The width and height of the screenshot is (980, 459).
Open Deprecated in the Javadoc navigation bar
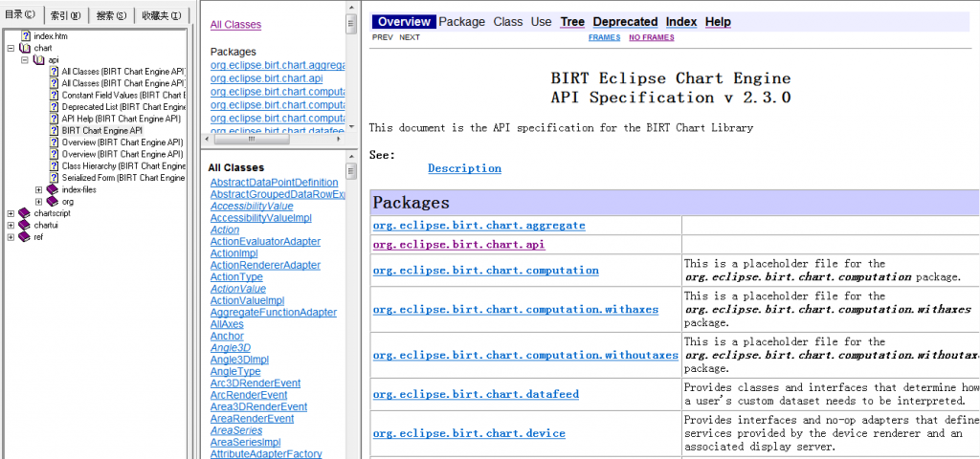(x=625, y=22)
